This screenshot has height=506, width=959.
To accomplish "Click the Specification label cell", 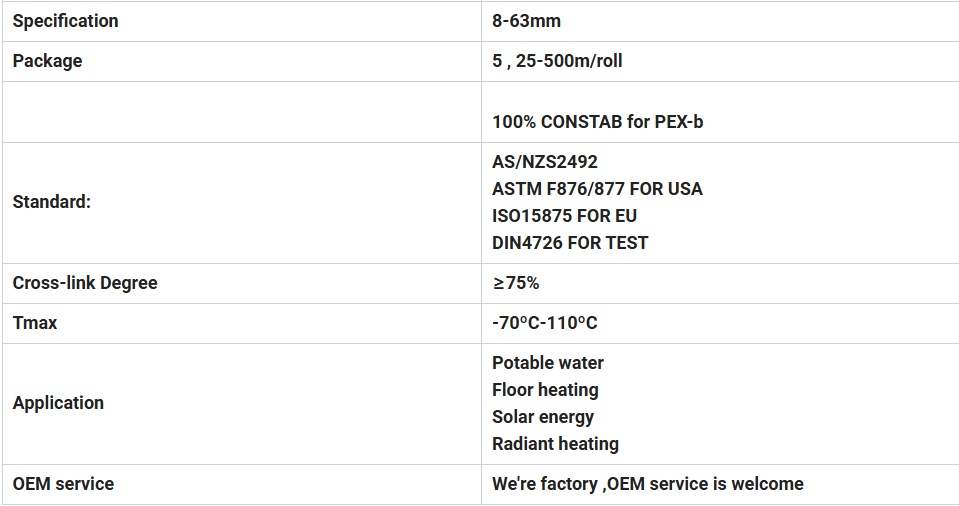I will (65, 21).
